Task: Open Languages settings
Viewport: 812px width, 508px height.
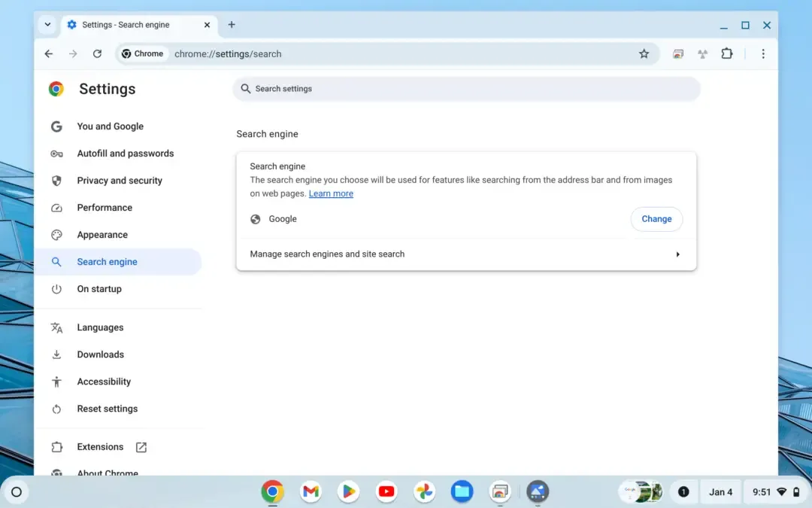Action: pyautogui.click(x=118, y=327)
